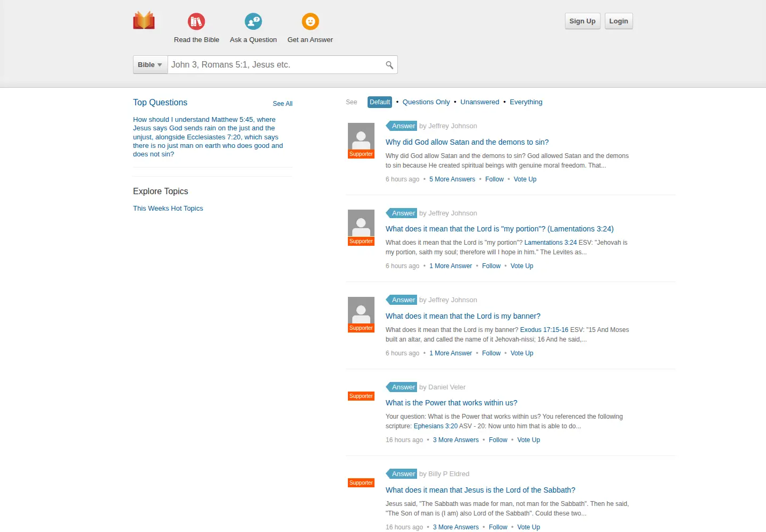Focus the Bible search input field
766x532 pixels.
pos(277,65)
